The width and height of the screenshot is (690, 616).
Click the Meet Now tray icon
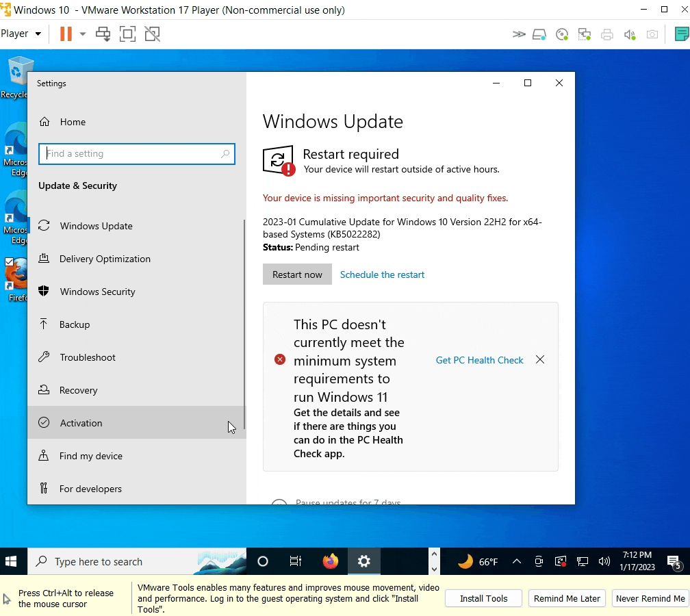coord(539,561)
